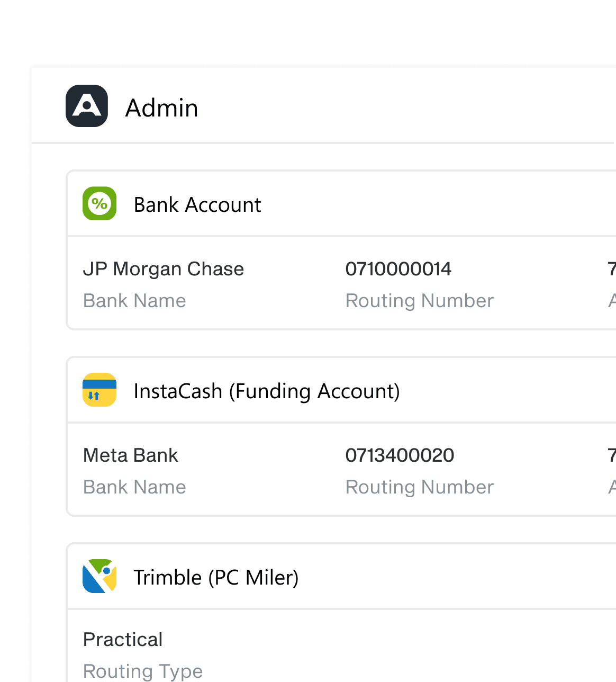Click the green Bank Account percent icon
The image size is (616, 682).
pos(99,203)
